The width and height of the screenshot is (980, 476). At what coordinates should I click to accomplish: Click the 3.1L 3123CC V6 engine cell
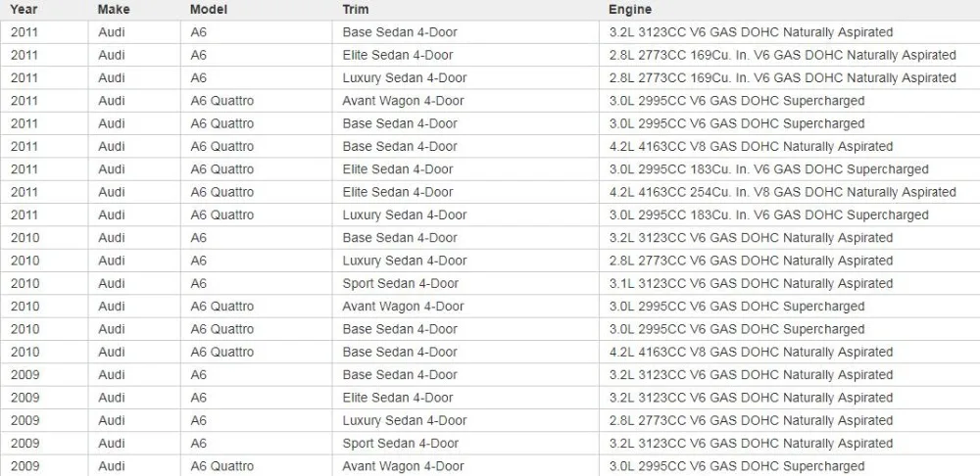789,283
